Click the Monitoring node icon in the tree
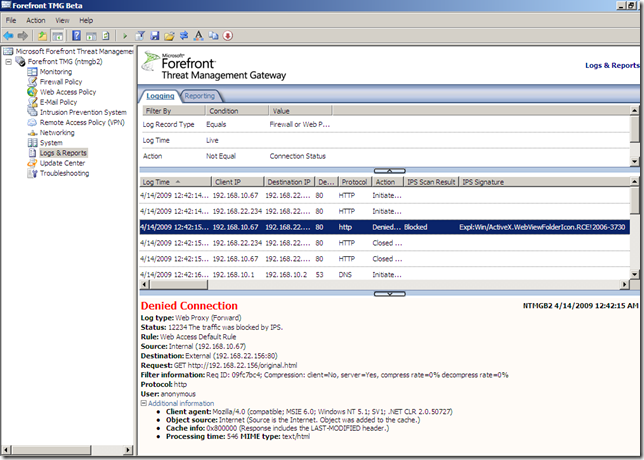This screenshot has width=644, height=460. pyautogui.click(x=32, y=71)
